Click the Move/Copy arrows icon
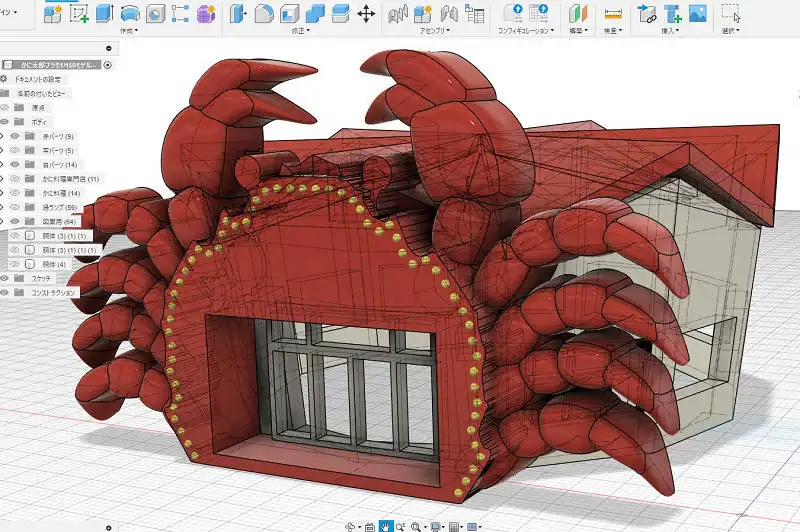 tap(366, 13)
